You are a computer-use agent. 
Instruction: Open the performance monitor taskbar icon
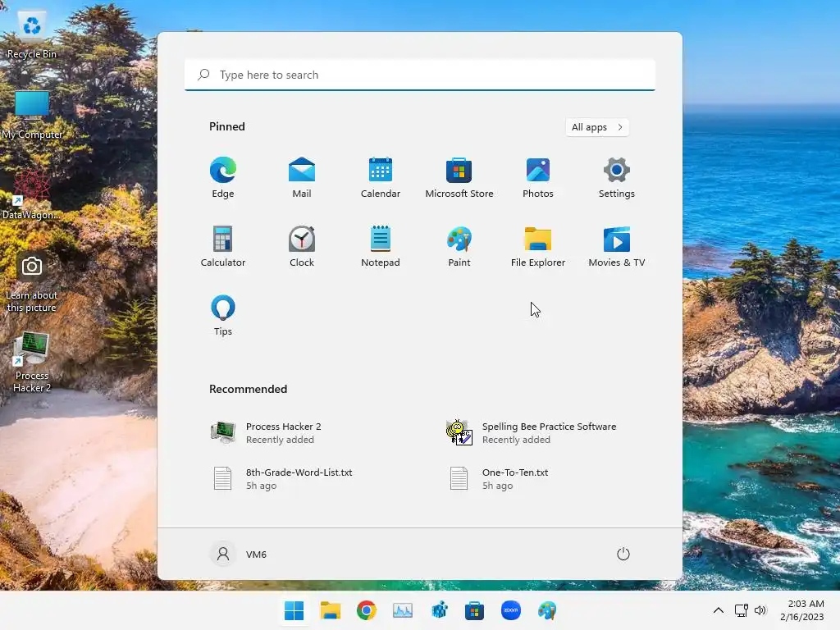click(x=403, y=610)
